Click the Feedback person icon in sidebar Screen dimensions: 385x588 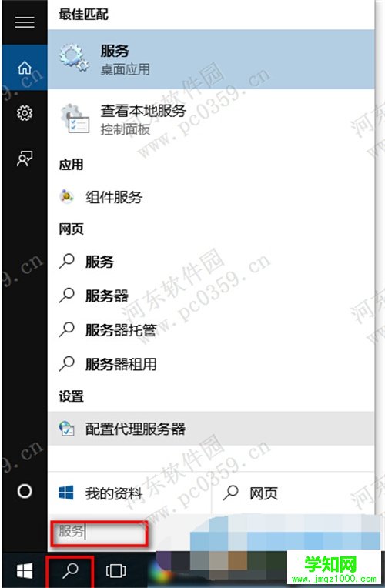(25, 159)
